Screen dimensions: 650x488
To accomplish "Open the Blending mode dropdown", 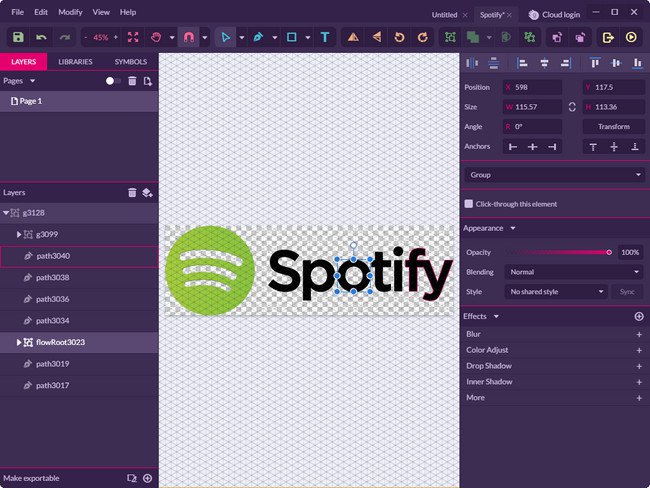I will point(574,272).
